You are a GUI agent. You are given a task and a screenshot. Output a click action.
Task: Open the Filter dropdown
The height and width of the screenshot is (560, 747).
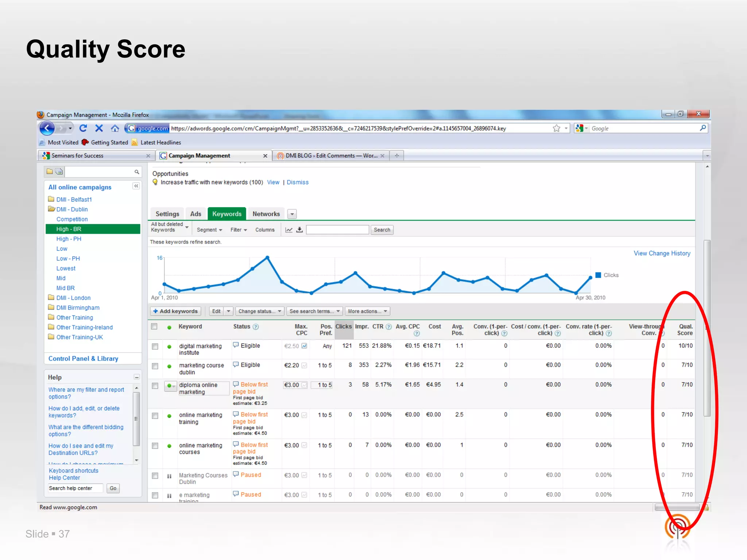click(239, 230)
